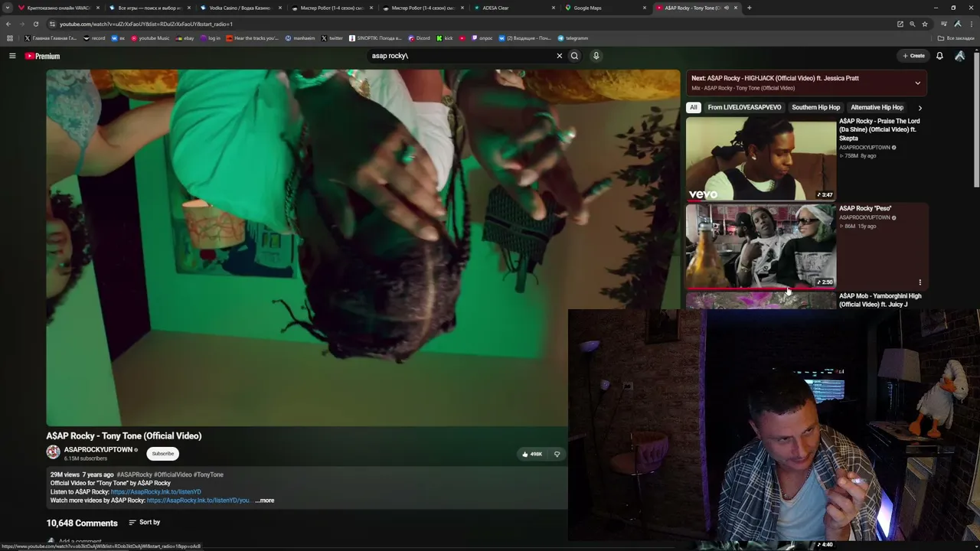Open the manhaeim bookmark
The height and width of the screenshot is (551, 980).
point(300,38)
